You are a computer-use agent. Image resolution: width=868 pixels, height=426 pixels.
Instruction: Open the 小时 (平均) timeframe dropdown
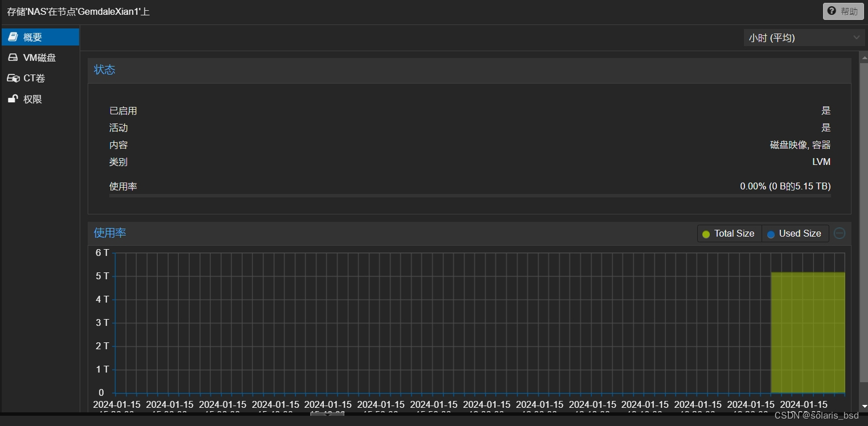click(x=804, y=38)
